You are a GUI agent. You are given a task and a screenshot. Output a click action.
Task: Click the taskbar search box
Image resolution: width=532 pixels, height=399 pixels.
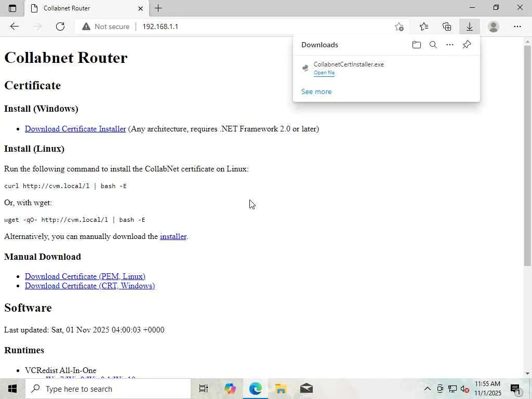click(108, 389)
